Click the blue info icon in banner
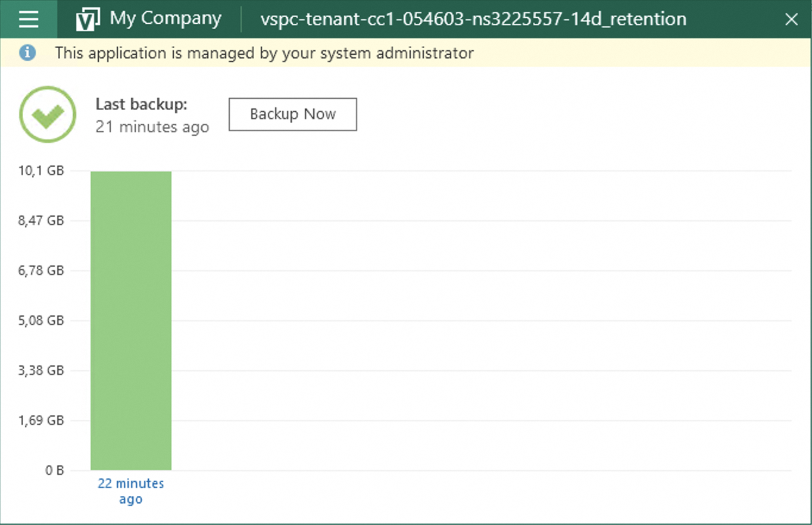Image resolution: width=812 pixels, height=525 pixels. pyautogui.click(x=27, y=53)
